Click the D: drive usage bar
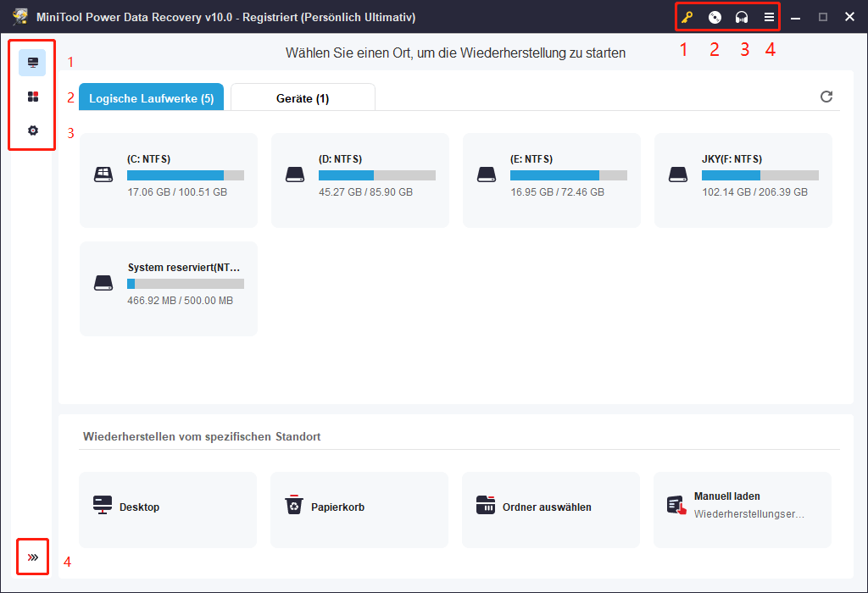 377,175
